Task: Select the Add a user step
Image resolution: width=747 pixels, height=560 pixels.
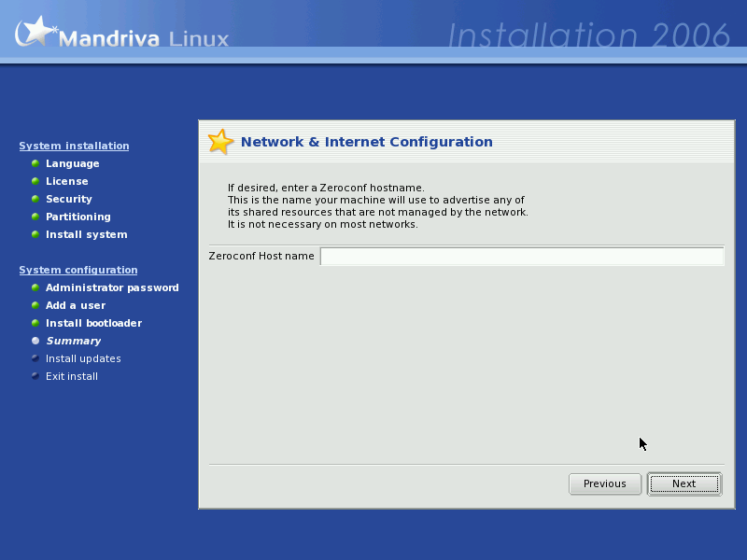Action: coord(76,305)
